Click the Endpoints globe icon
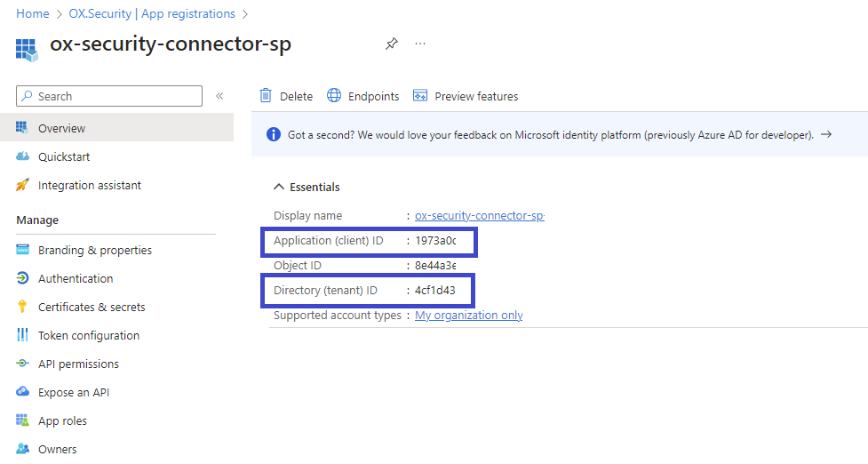Image resolution: width=868 pixels, height=464 pixels. (x=334, y=96)
